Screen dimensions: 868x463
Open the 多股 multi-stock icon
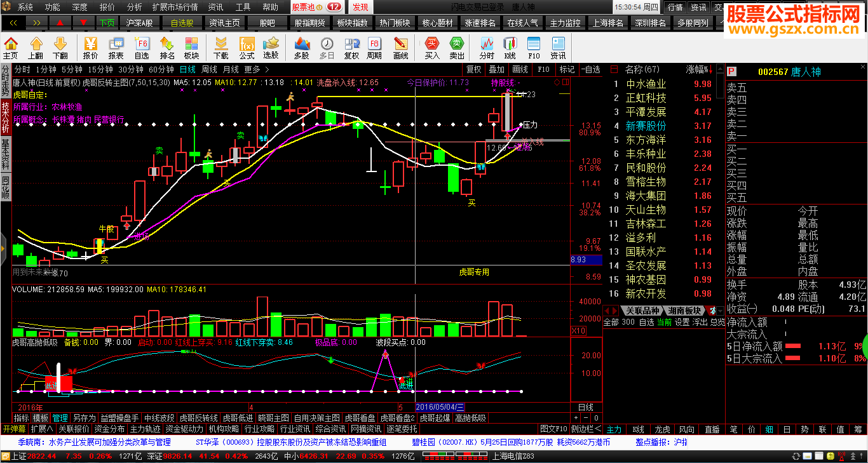(302, 48)
